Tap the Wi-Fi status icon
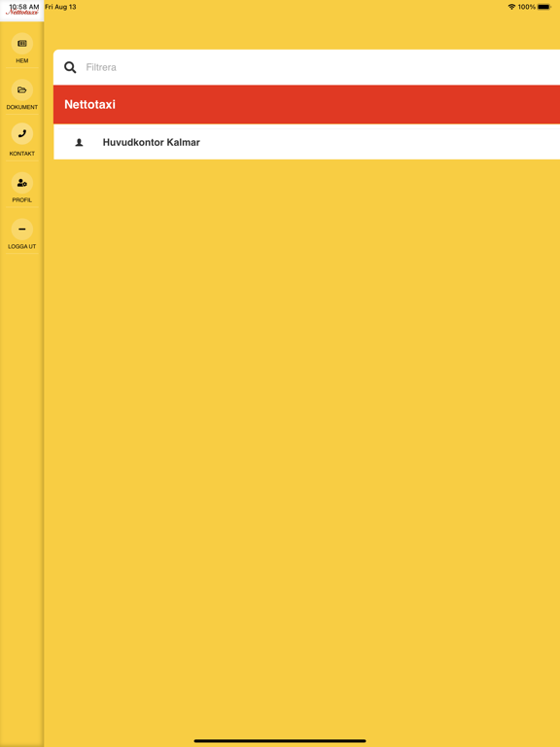Screen dimensions: 560x747 [x=512, y=7]
